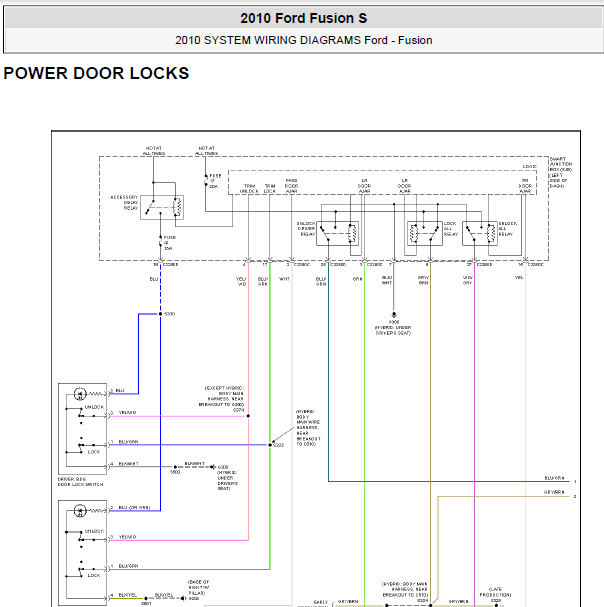Click the 20A fuse symbol under second hot feed

pyautogui.click(x=206, y=180)
